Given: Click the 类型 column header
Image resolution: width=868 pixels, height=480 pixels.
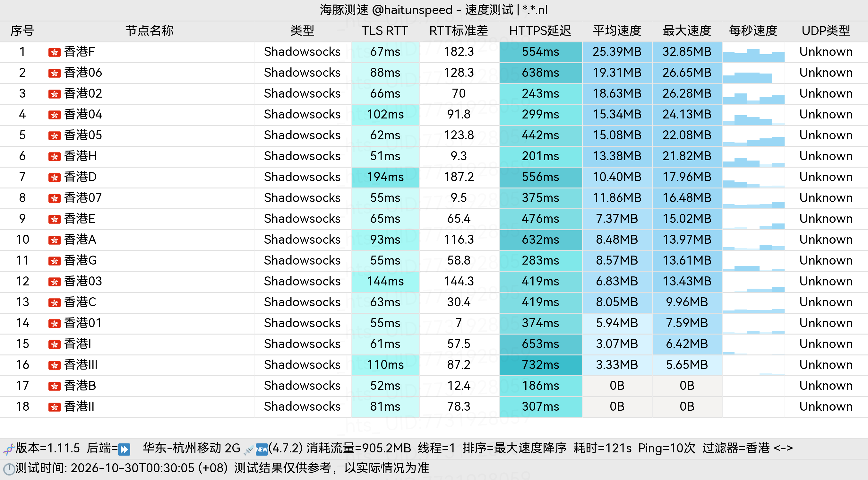Looking at the screenshot, I should click(302, 31).
